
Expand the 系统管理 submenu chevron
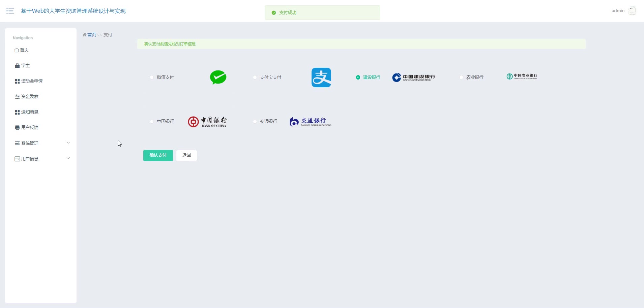tap(68, 143)
